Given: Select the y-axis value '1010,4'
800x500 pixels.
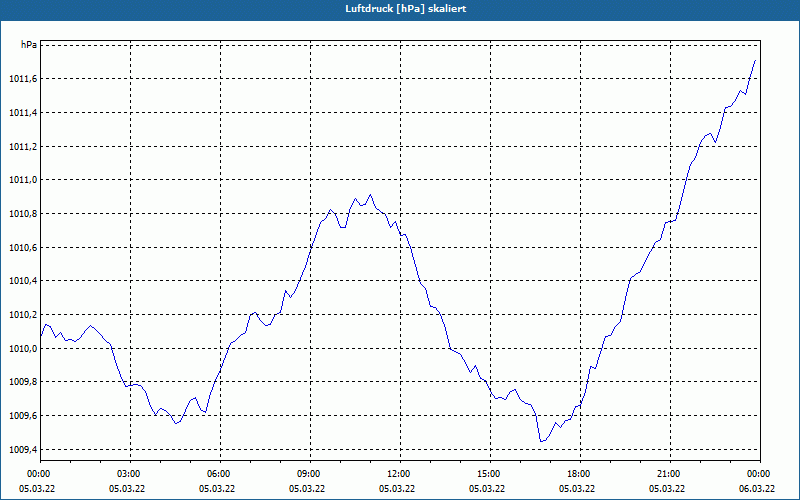Looking at the screenshot, I should 23,281.
